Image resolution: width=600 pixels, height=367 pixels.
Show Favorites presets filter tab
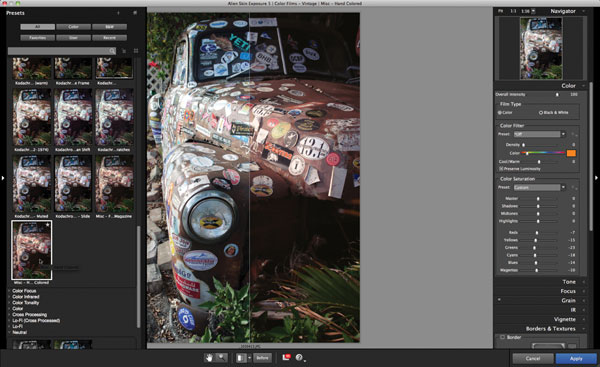pyautogui.click(x=38, y=38)
